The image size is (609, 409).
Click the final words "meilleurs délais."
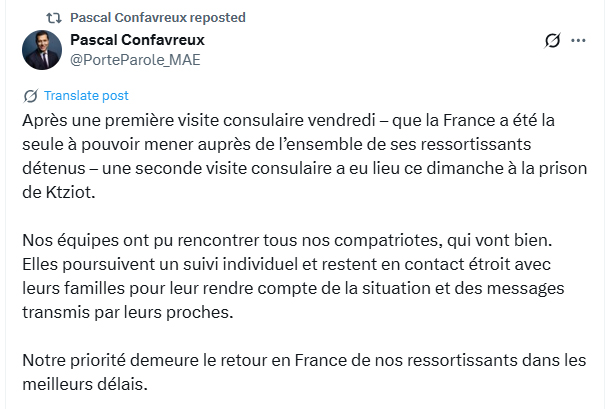[89, 383]
